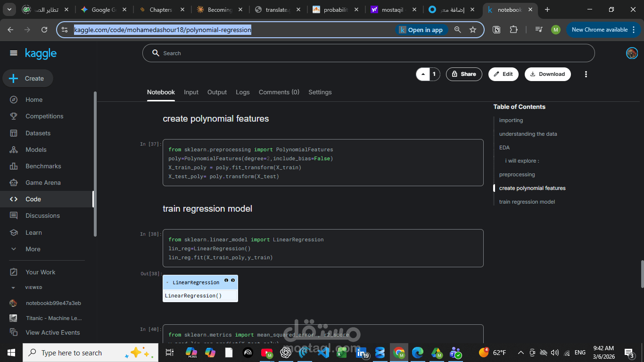Switch to the Logs tab
This screenshot has height=362, width=644.
click(243, 92)
